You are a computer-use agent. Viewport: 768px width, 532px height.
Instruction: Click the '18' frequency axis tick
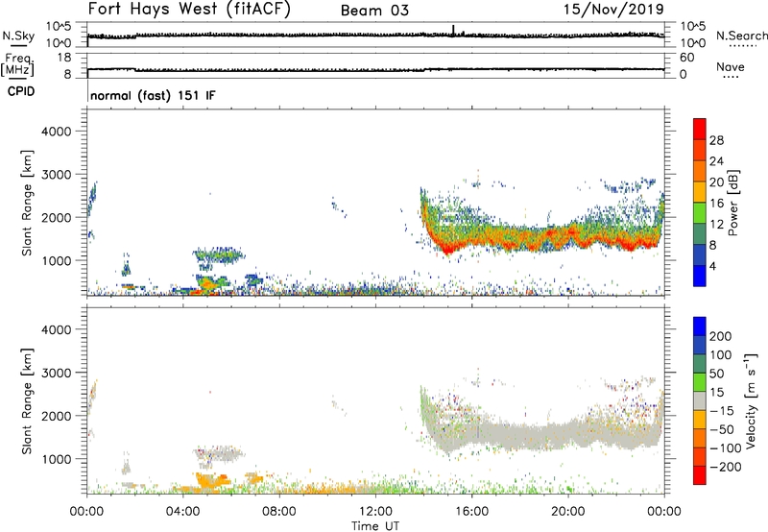pos(64,58)
